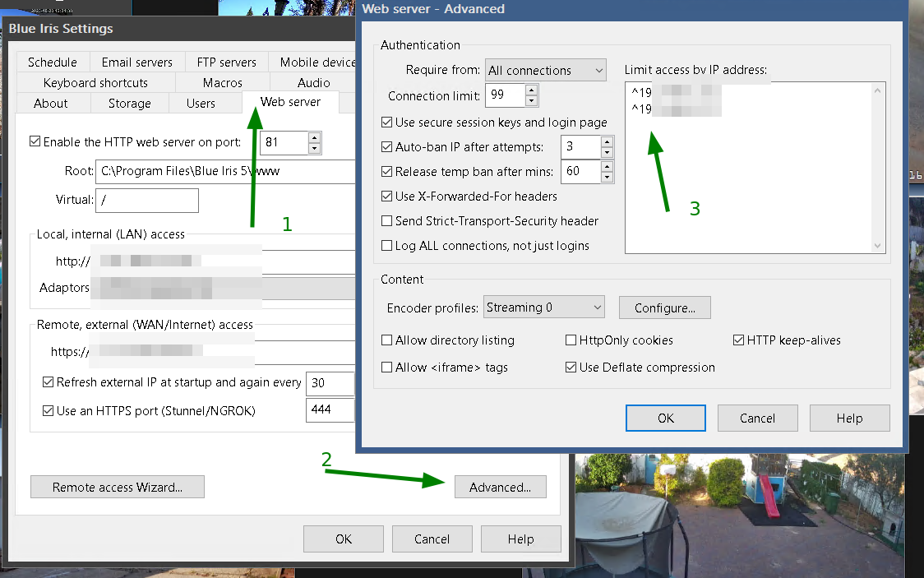This screenshot has height=578, width=924.
Task: Increase the HTTP port number spinner
Action: tap(314, 137)
